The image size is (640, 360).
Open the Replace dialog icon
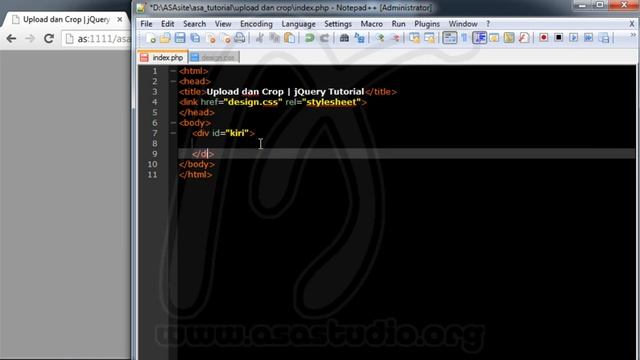pos(359,38)
